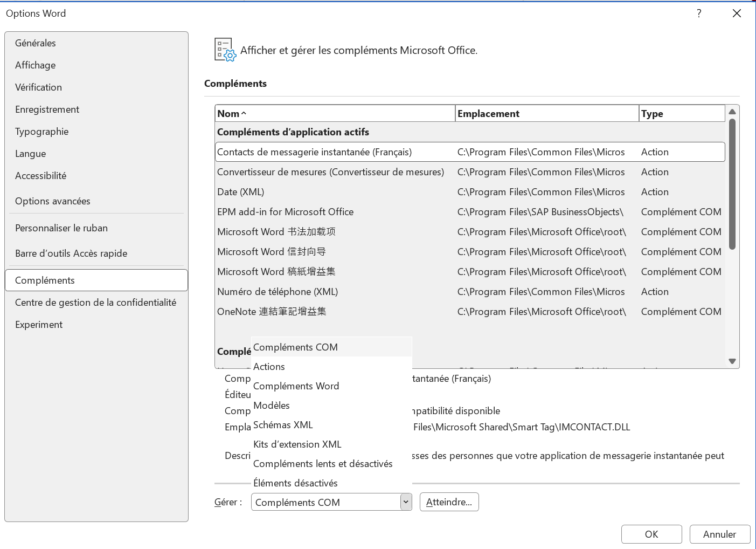Sort add-ins by Type column header
This screenshot has height=549, width=756.
point(682,114)
